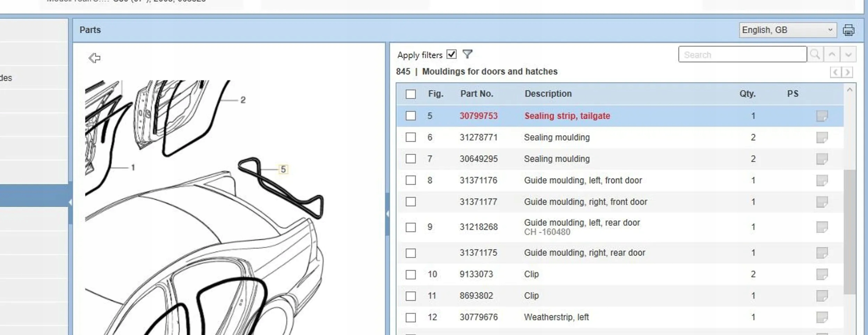Screen dimensions: 868x335
Task: Select Guide moulding, left, front door
Action: (x=583, y=181)
